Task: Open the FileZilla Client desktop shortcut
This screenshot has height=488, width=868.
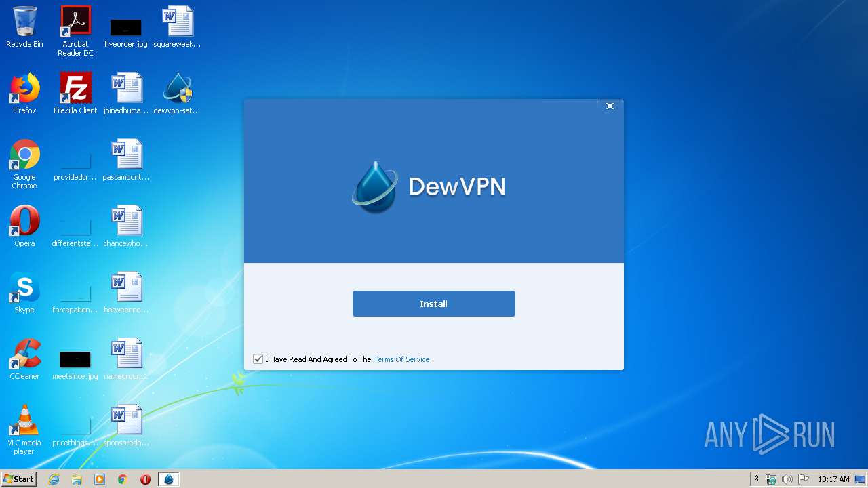Action: 75,94
